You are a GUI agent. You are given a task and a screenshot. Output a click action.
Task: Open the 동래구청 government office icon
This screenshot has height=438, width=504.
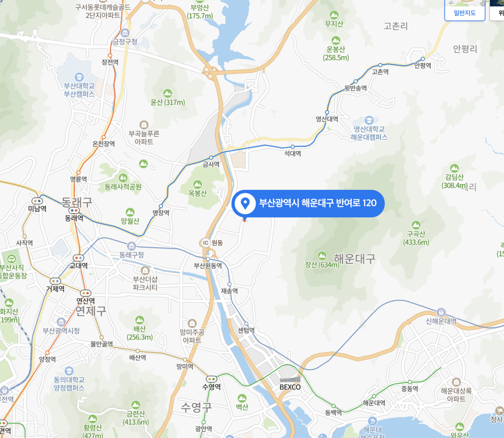(132, 246)
